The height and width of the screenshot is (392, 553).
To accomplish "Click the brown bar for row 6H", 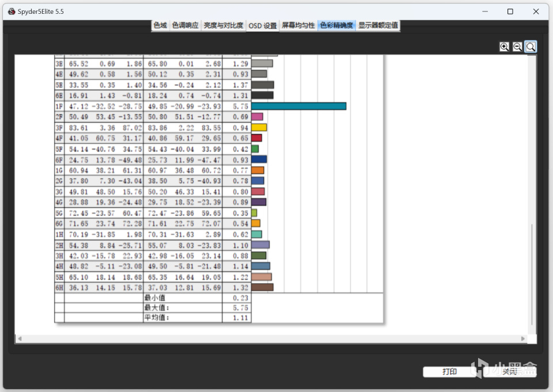I will point(263,287).
